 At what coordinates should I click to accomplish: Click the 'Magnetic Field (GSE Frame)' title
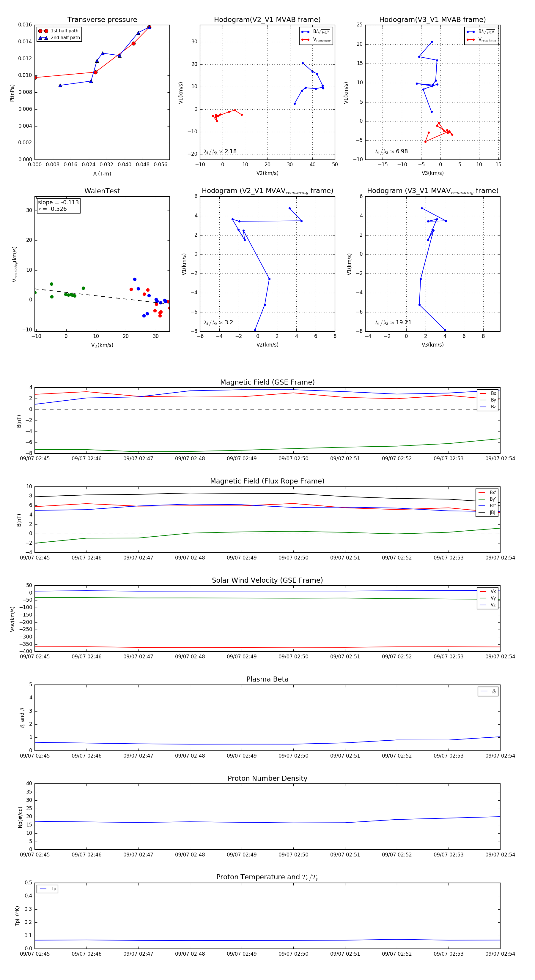pos(267,382)
